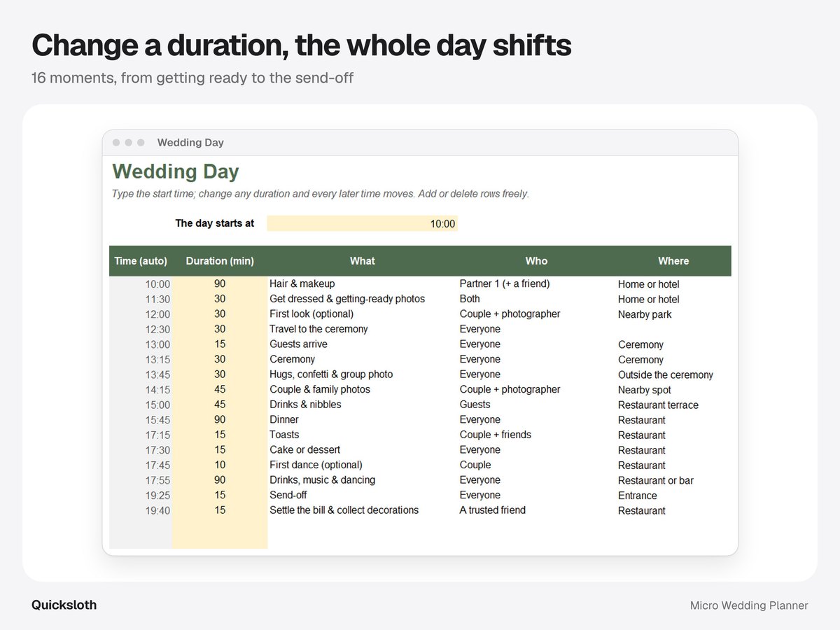840x630 pixels.
Task: Select Drinks, music & dancing cell
Action: pyautogui.click(x=323, y=480)
